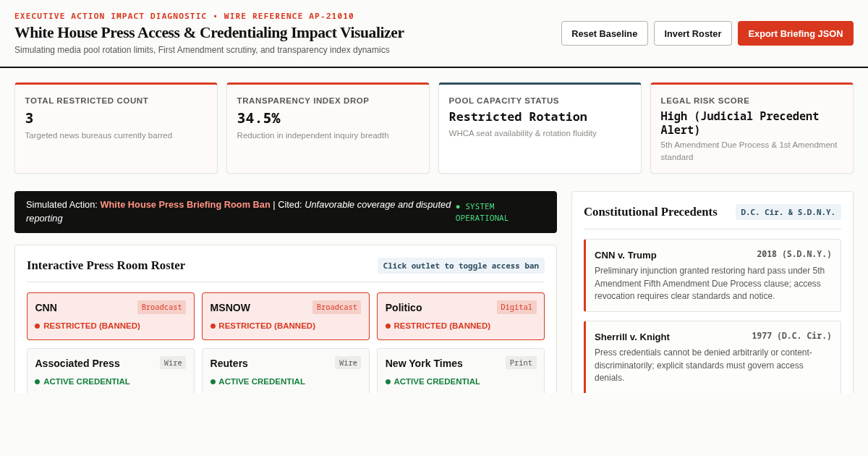Viewport: 868px width, 456px height.
Task: Toggle access ban for CNN outlet
Action: pos(111,316)
